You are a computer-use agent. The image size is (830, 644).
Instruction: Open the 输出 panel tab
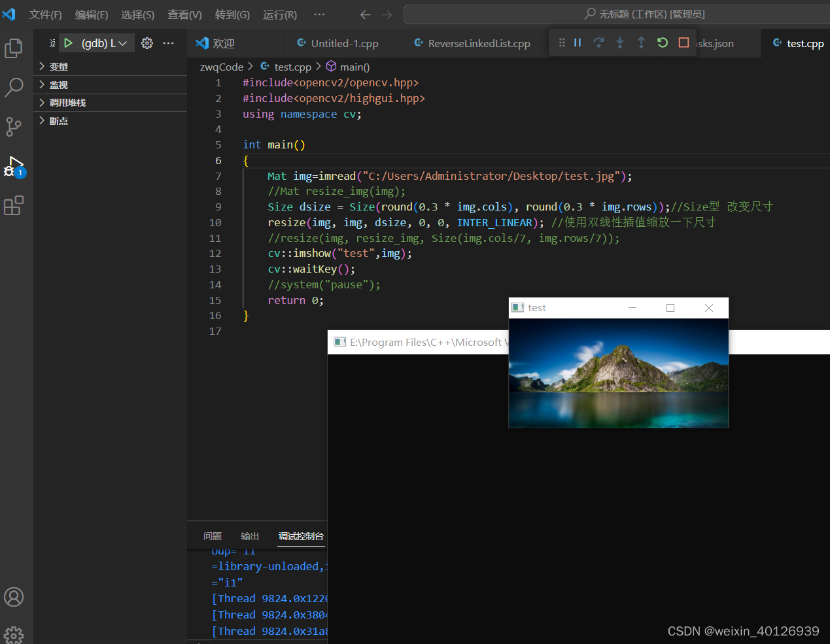(x=250, y=536)
